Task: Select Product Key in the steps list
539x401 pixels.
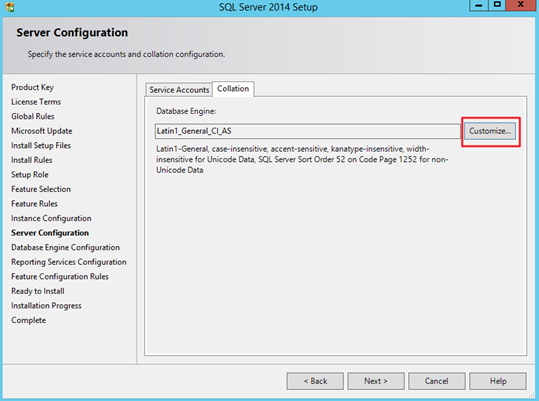Action: 32,87
